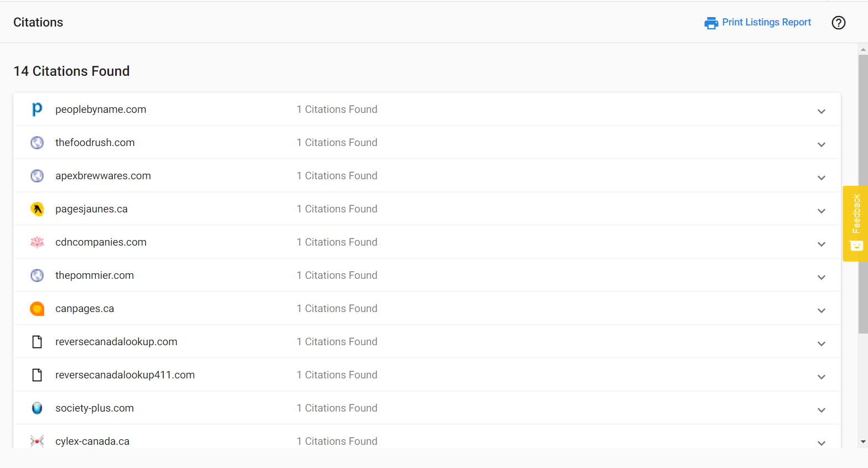
Task: Open the yellow Feedback side tab
Action: coord(855,223)
